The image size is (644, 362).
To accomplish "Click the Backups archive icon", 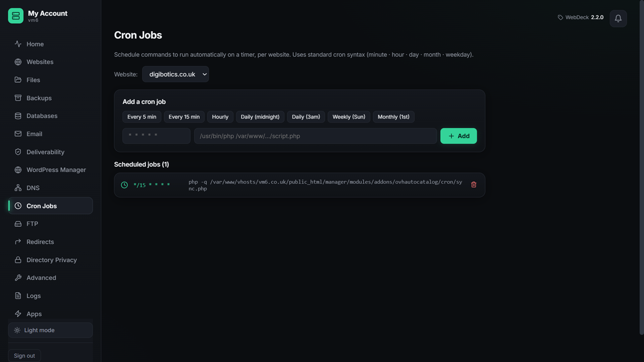I will tap(18, 98).
